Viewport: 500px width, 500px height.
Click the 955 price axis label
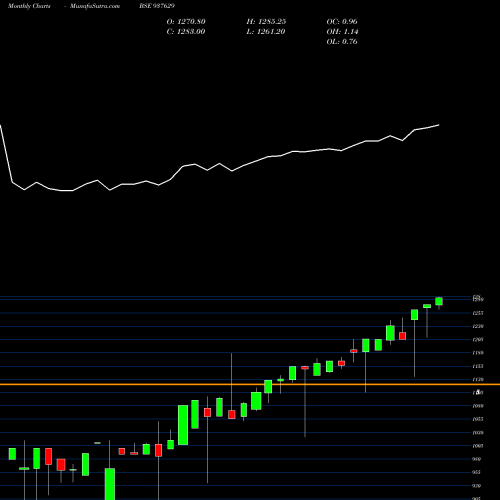click(477, 472)
